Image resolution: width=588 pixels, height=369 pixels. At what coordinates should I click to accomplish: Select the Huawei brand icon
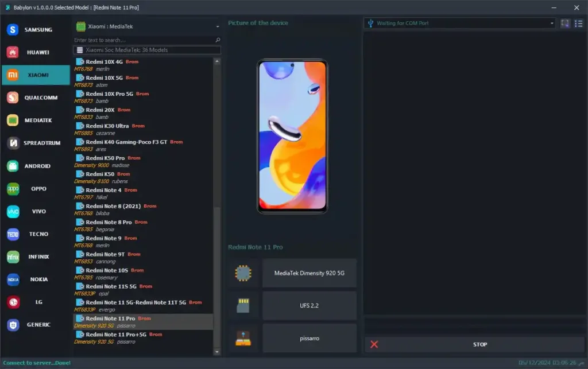pos(13,52)
